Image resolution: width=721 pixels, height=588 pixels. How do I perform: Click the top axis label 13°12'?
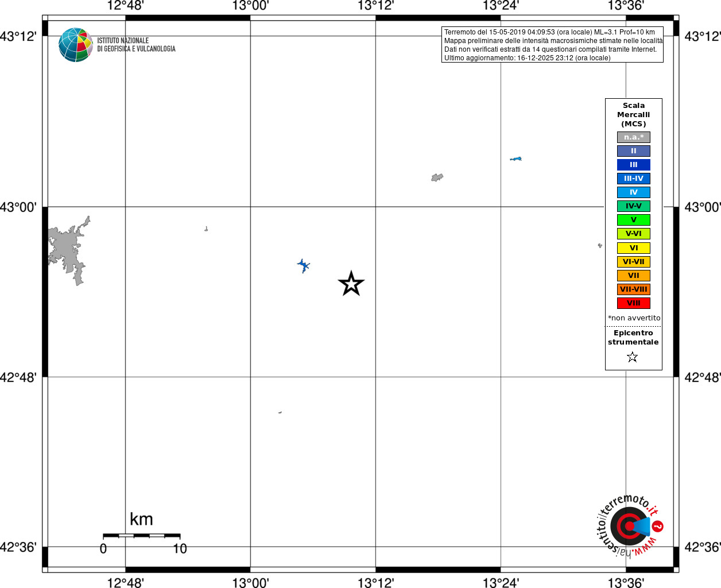tap(375, 6)
